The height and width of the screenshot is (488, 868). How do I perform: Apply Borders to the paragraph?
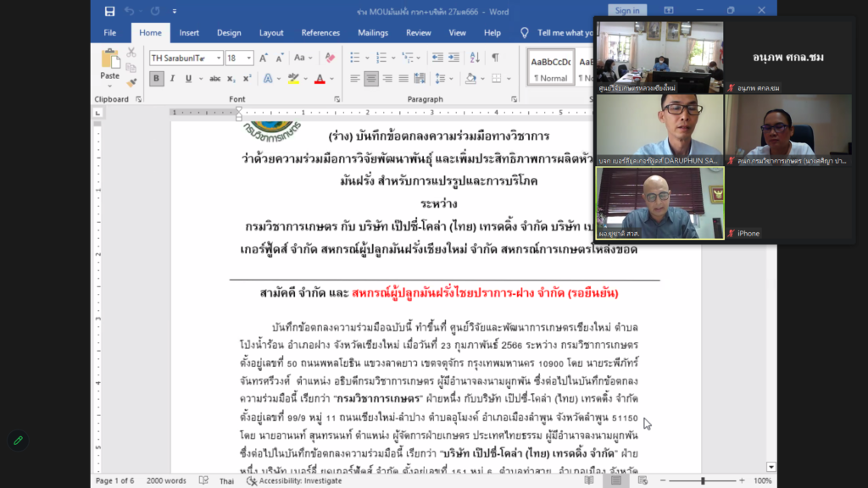[497, 79]
